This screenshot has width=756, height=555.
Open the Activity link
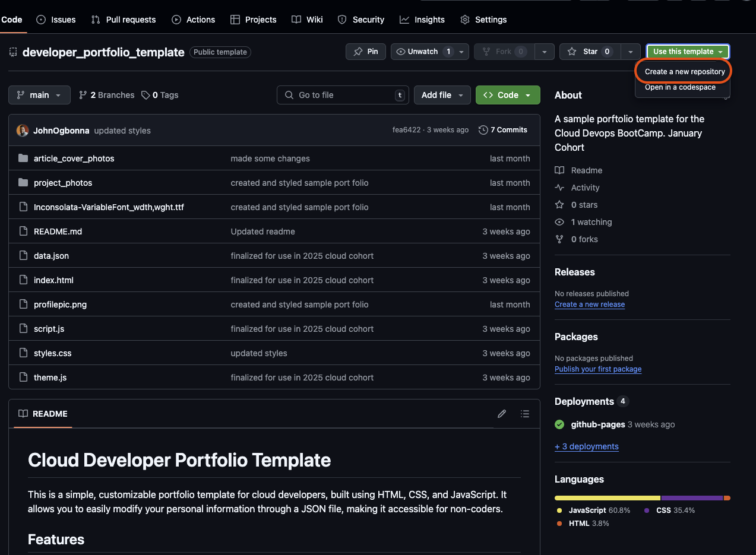point(577,188)
